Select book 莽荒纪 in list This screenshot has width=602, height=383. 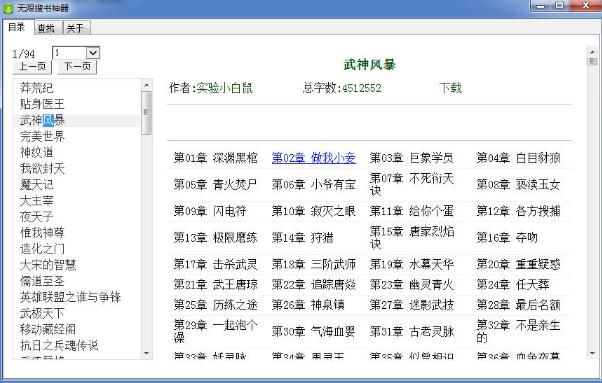[36, 88]
